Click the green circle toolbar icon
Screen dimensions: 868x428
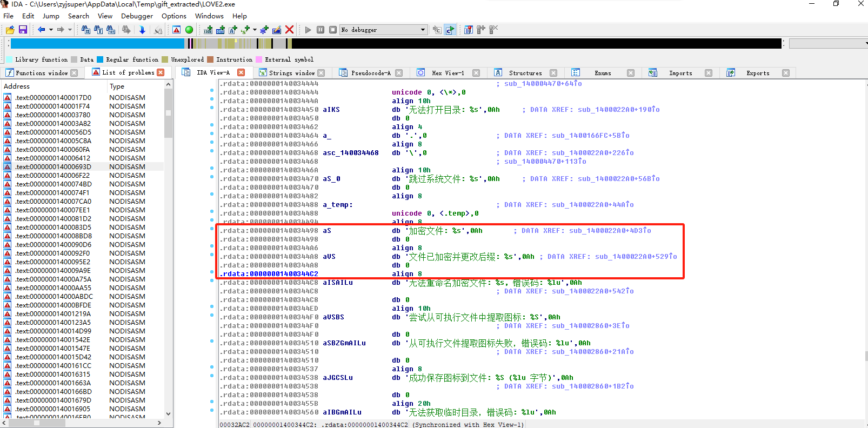[x=189, y=30]
